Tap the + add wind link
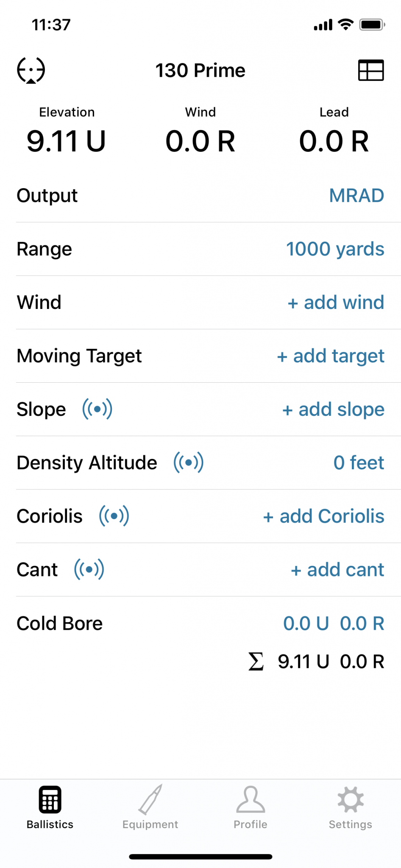This screenshot has width=401, height=868. (336, 303)
